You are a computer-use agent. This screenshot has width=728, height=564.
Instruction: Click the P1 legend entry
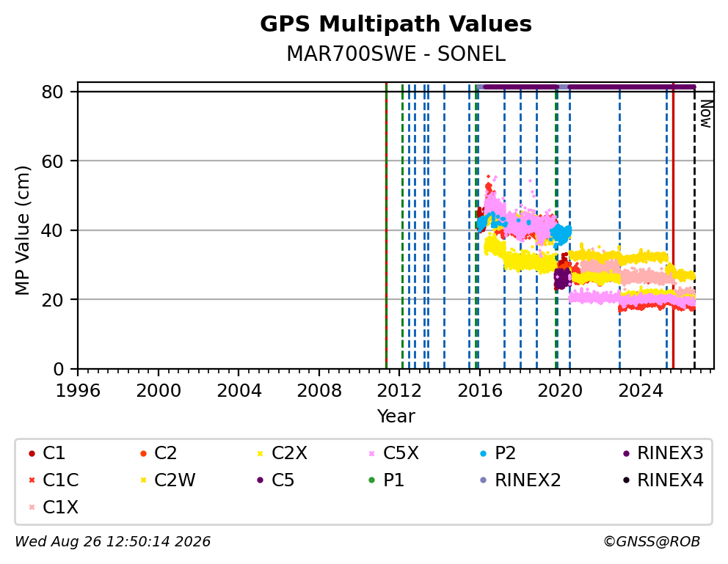coord(386,480)
